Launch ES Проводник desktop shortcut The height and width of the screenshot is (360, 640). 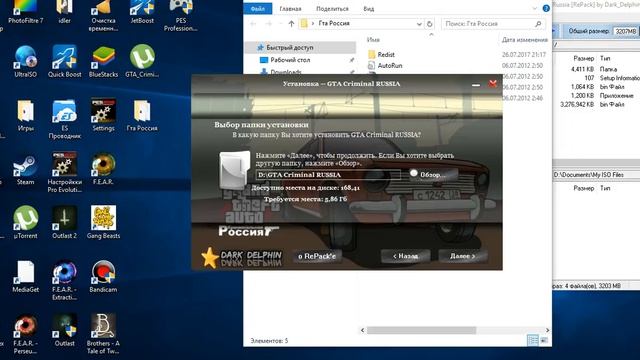click(64, 118)
